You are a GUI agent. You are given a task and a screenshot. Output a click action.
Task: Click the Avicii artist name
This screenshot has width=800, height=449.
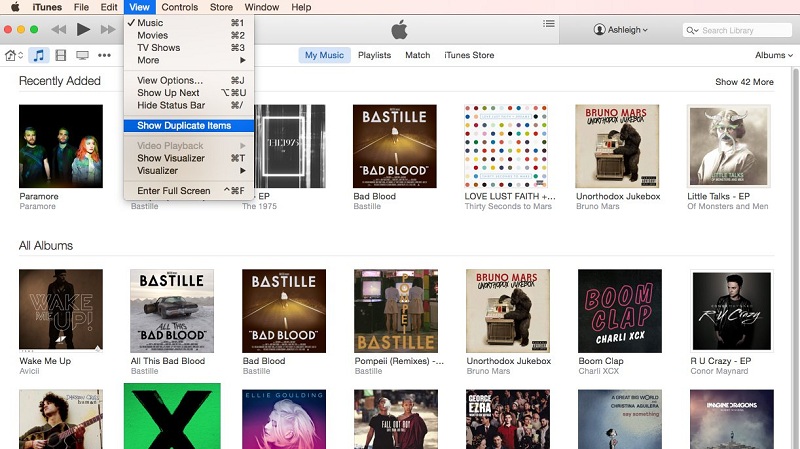click(x=29, y=371)
